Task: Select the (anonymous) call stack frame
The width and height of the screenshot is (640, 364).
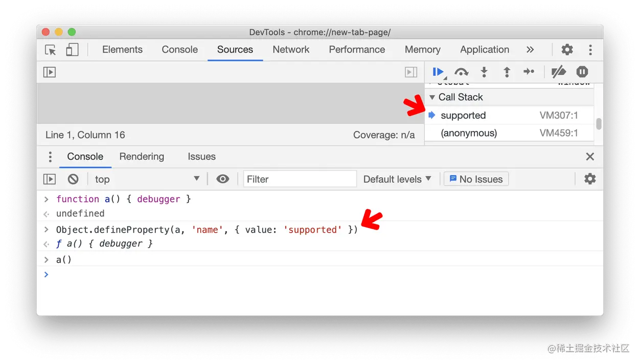Action: point(510,133)
